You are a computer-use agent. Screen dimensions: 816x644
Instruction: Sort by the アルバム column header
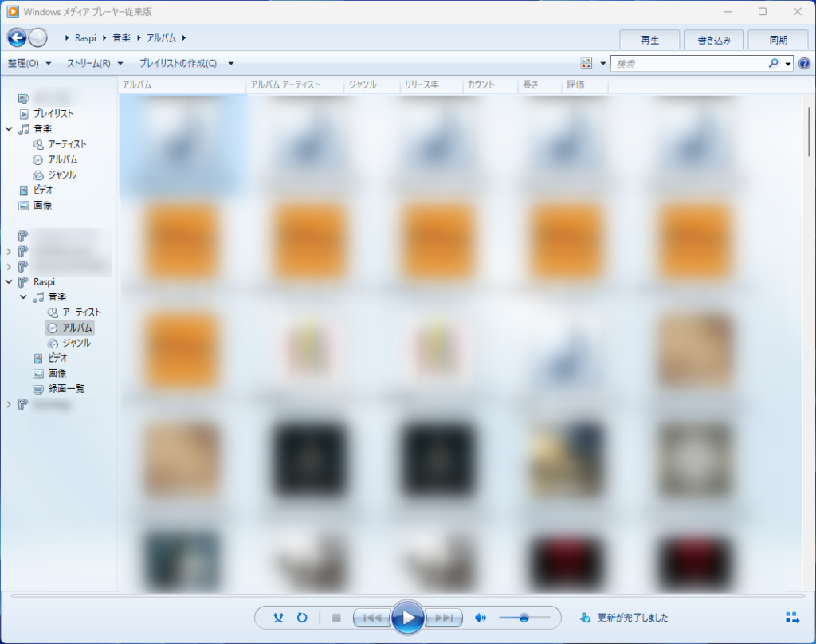click(182, 84)
